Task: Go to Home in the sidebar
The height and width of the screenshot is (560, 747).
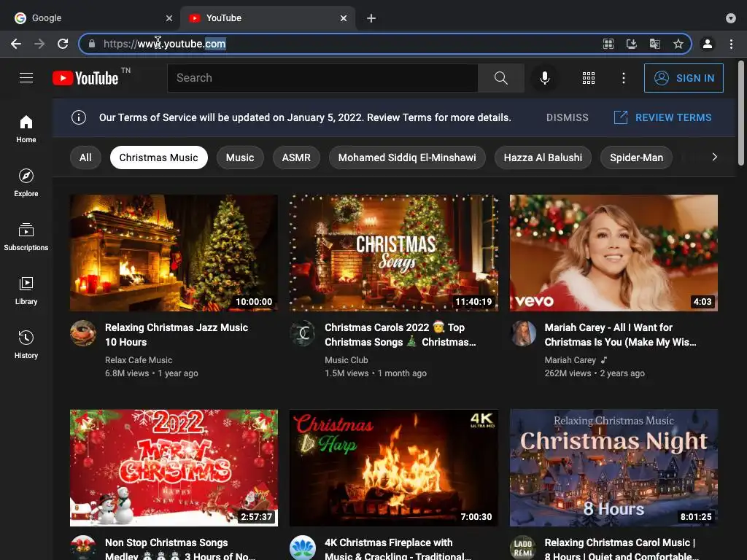Action: tap(26, 128)
